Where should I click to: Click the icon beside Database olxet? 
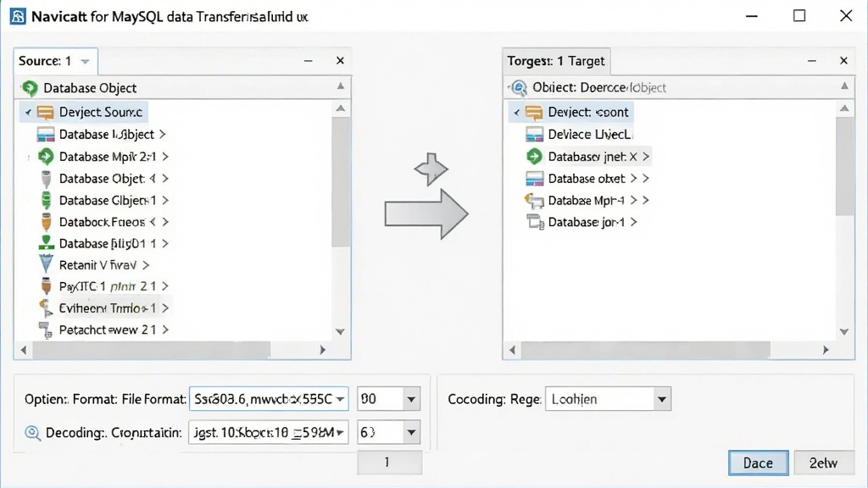point(534,179)
